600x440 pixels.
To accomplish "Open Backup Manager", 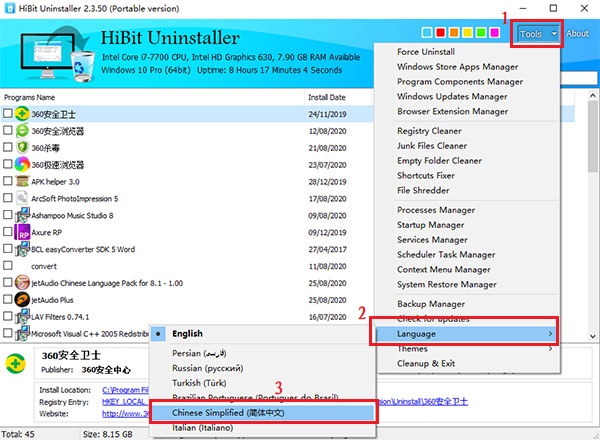I will click(x=431, y=304).
